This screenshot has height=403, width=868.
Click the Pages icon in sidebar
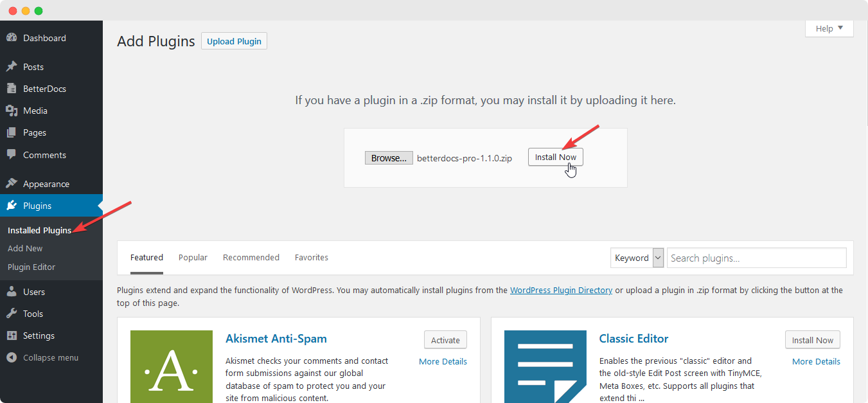[12, 132]
